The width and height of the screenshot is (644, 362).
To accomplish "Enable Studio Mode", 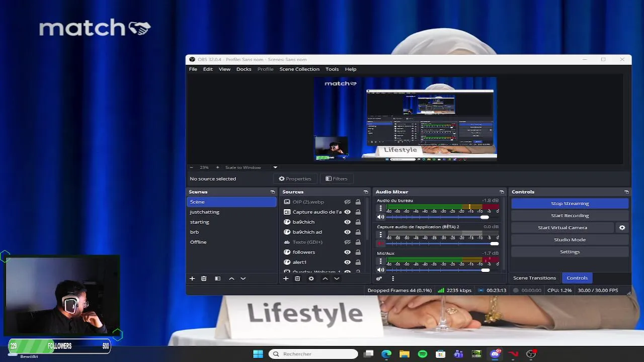I will tap(570, 240).
